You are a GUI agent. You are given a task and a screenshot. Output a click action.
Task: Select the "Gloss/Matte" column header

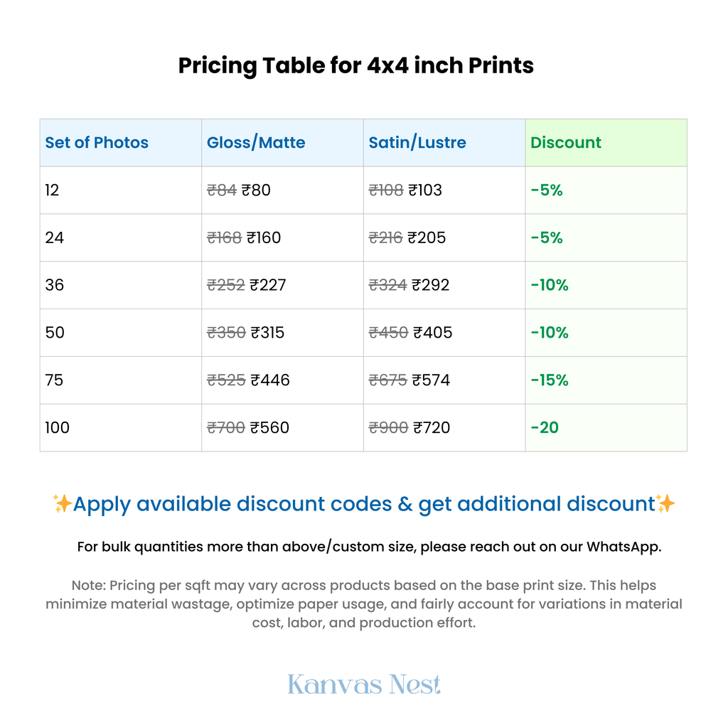point(256,142)
